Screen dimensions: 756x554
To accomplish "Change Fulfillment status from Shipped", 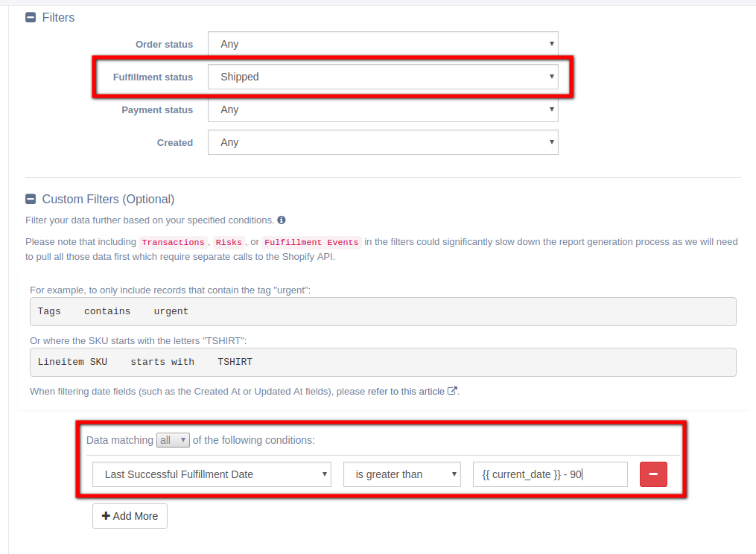I will coord(384,77).
